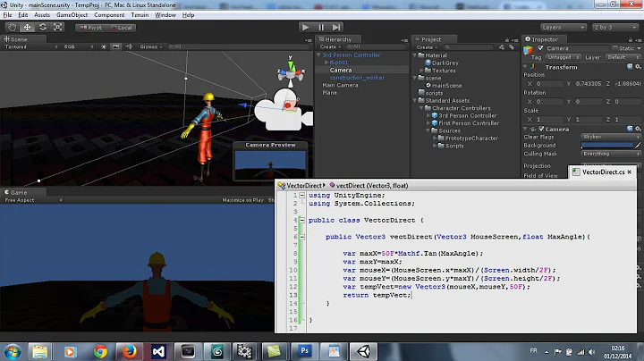
Task: Toggle Pivot handle position mode
Action: [x=90, y=28]
